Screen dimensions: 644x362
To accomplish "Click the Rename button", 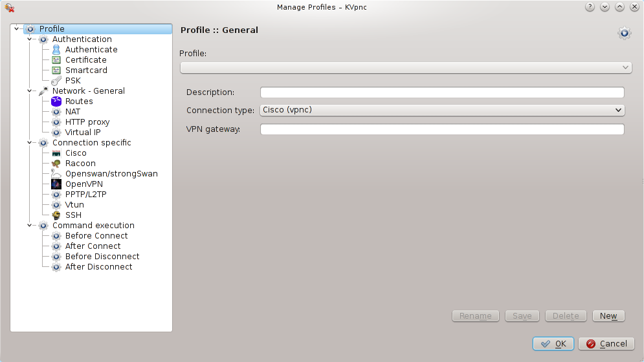I will [476, 316].
